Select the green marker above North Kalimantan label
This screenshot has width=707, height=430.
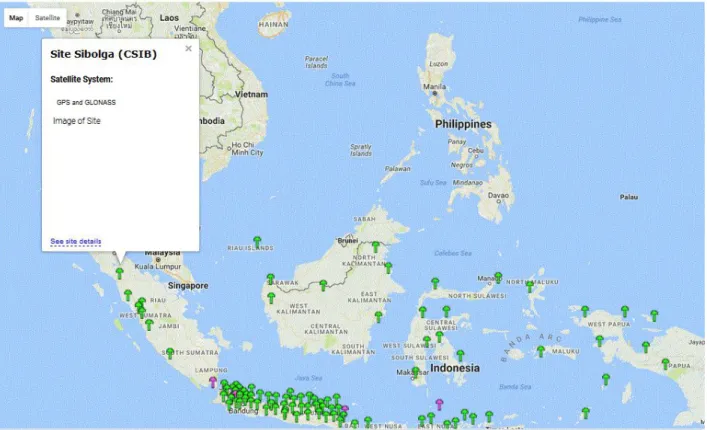coord(376,247)
